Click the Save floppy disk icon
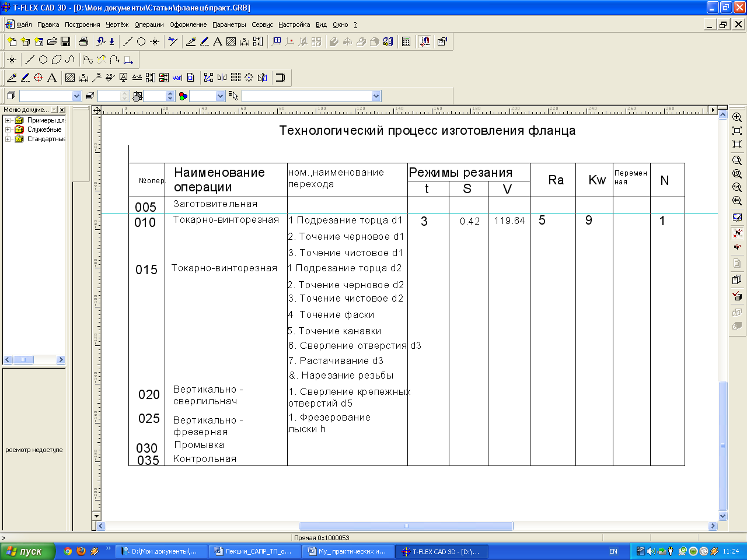The image size is (747, 560). pyautogui.click(x=65, y=41)
